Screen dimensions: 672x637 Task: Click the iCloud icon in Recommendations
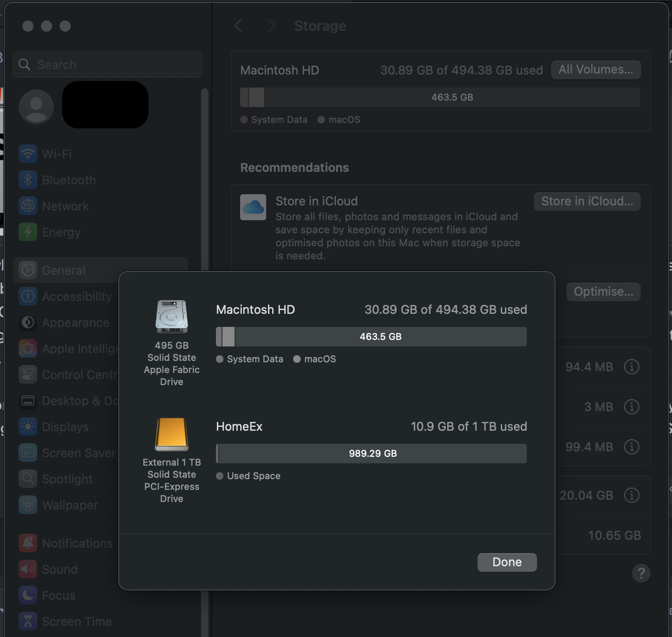[x=253, y=207]
